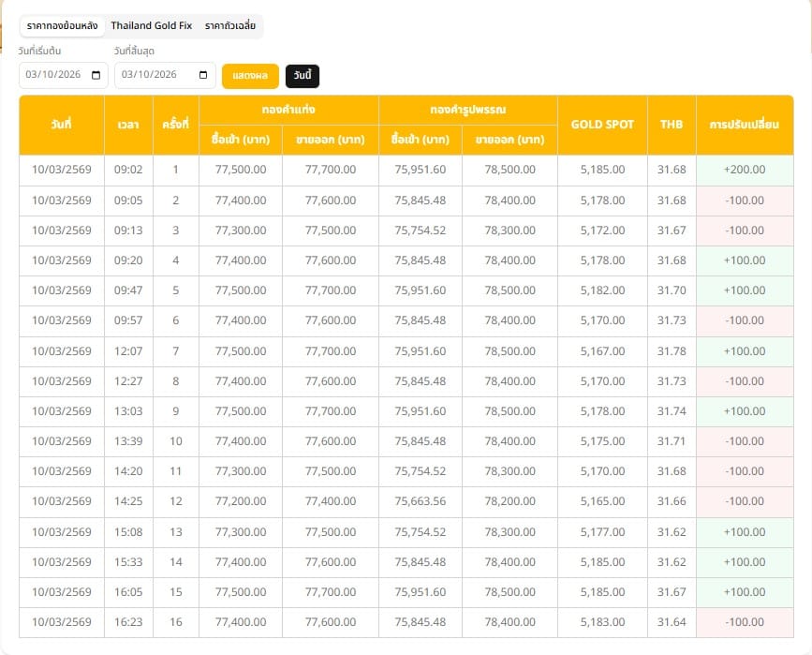Click the เวลา column header

coord(127,124)
